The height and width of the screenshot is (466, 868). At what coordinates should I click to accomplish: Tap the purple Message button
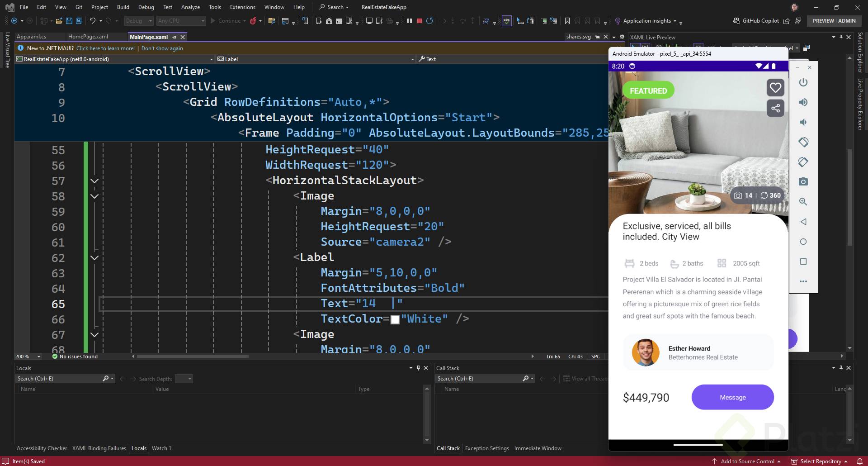[732, 397]
